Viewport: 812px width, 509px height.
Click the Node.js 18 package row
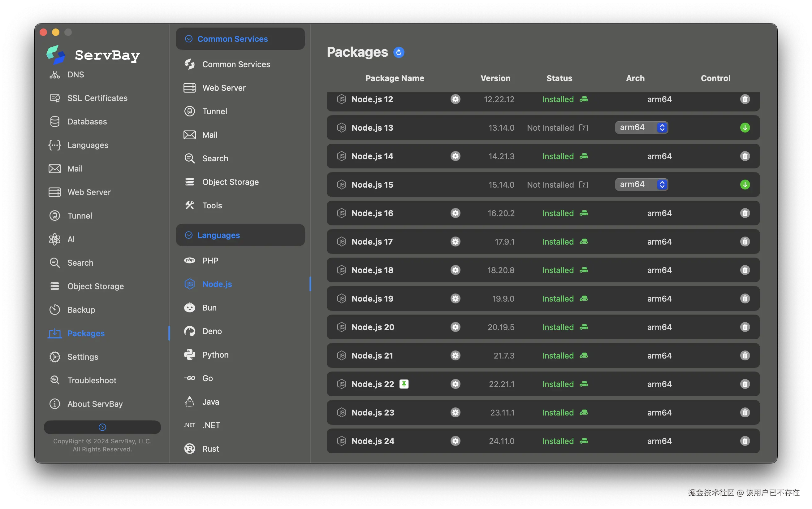(372, 270)
